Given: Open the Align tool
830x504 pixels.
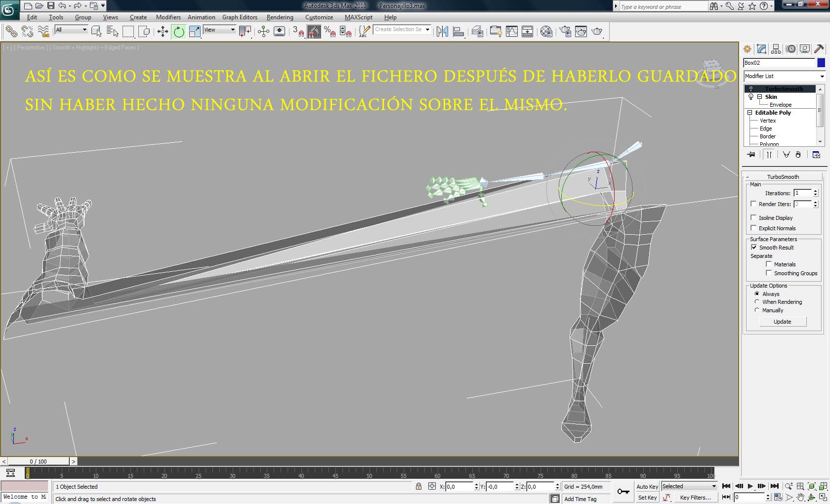Looking at the screenshot, I should pyautogui.click(x=458, y=32).
